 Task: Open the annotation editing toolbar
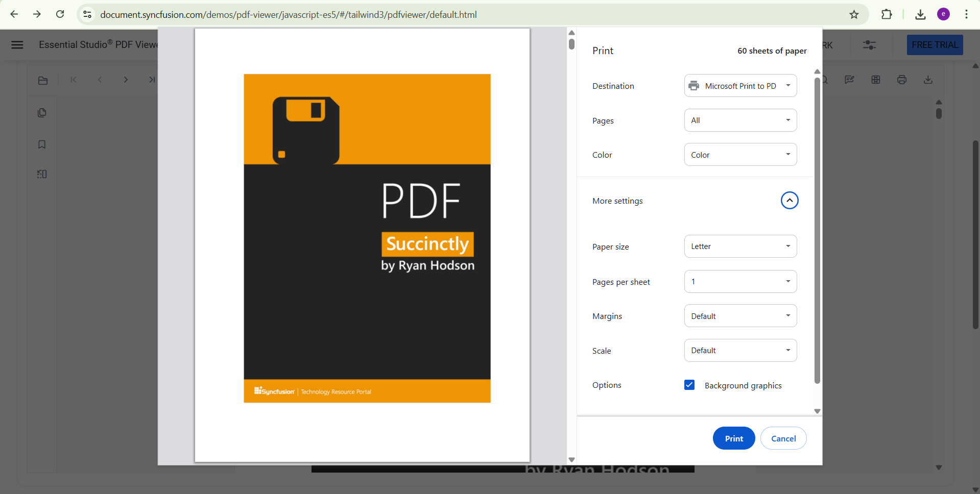[x=849, y=80]
